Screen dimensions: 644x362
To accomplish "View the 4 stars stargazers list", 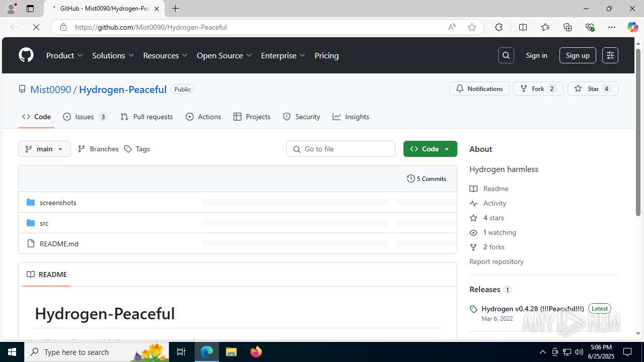I will coord(487,218).
